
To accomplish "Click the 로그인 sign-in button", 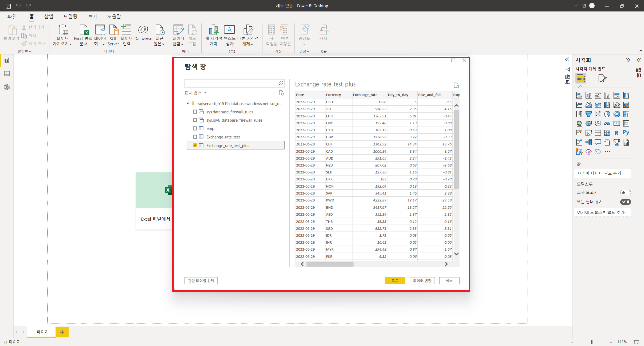I will pyautogui.click(x=584, y=6).
